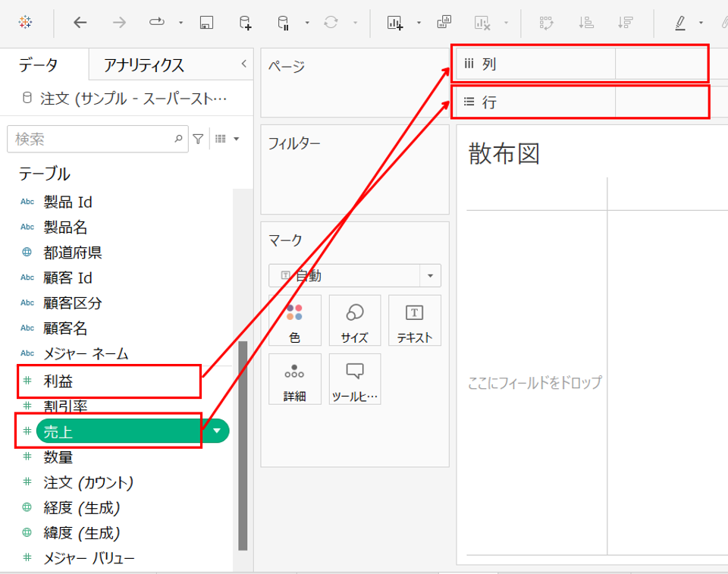Pause auto updates icon

(283, 22)
